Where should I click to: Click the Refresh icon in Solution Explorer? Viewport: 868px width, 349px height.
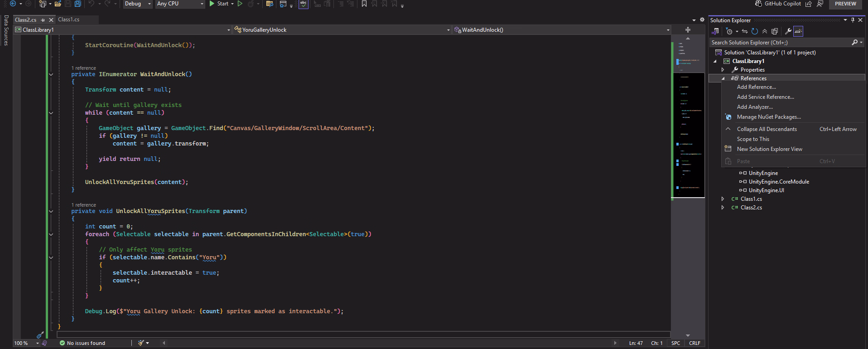tap(754, 31)
